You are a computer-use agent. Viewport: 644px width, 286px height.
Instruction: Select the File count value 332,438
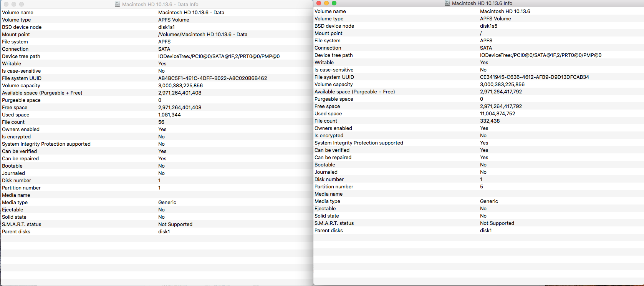(x=490, y=121)
